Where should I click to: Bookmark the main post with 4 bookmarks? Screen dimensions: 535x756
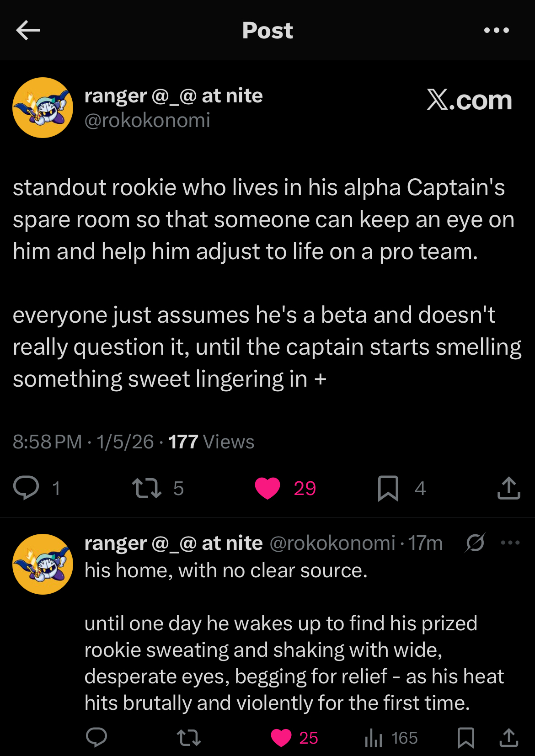pos(388,488)
